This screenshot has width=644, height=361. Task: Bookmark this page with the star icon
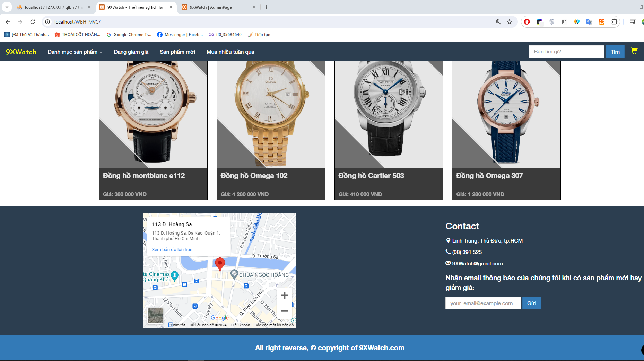[510, 22]
